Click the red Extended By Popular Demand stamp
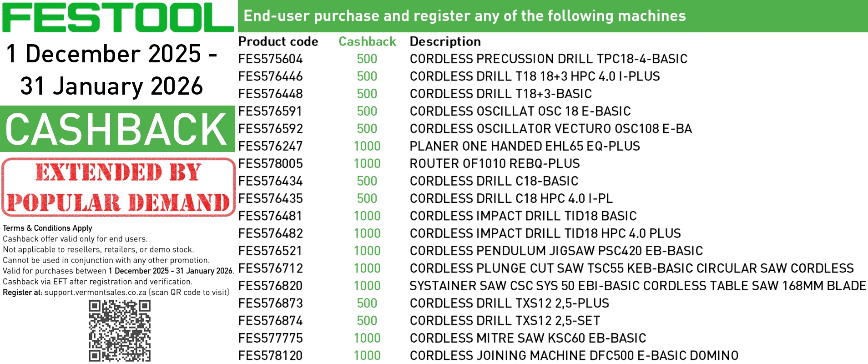The width and height of the screenshot is (868, 364). [118, 187]
